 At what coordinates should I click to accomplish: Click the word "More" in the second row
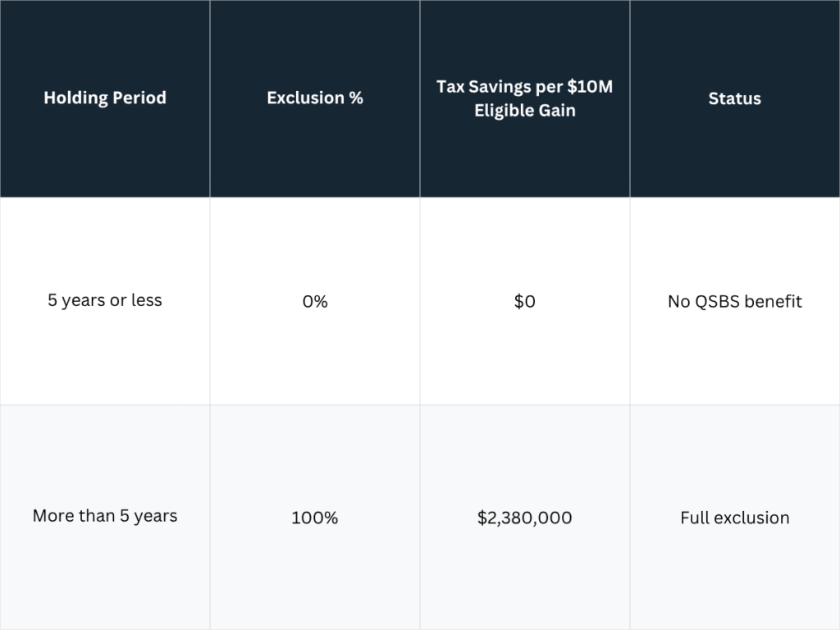tap(52, 516)
